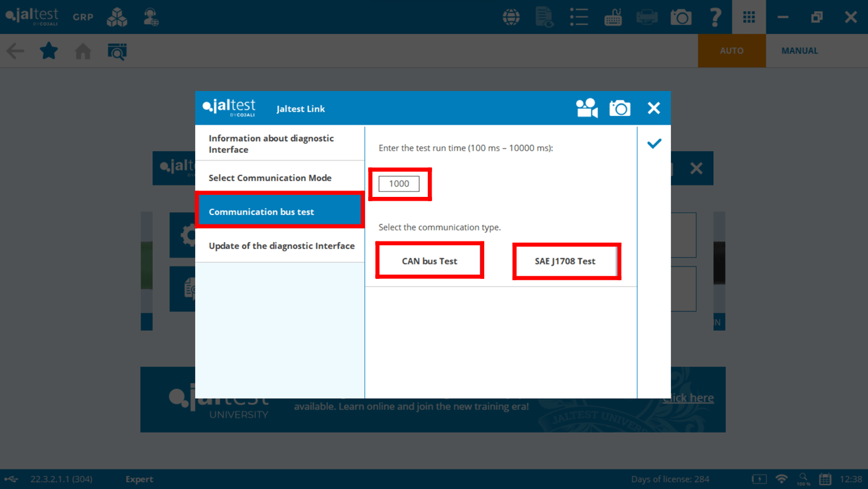Click the Jaltest logo in the top-left corner
The height and width of the screenshot is (489, 868).
(x=32, y=16)
